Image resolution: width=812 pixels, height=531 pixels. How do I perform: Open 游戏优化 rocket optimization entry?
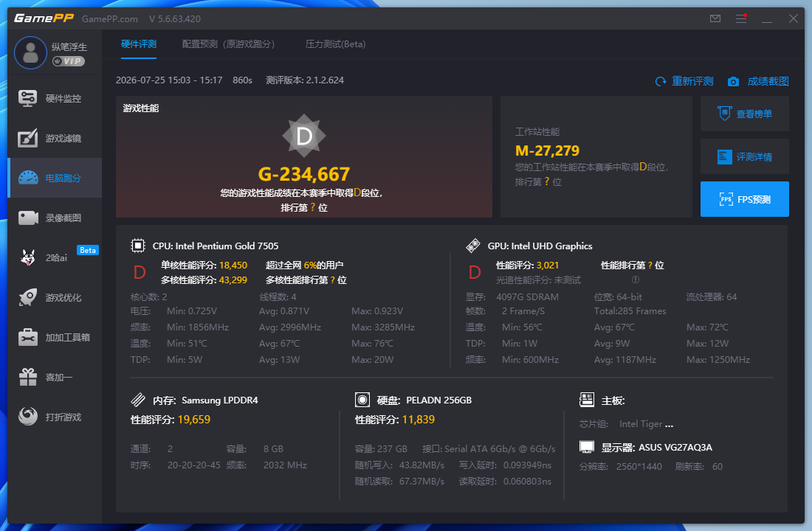point(55,298)
